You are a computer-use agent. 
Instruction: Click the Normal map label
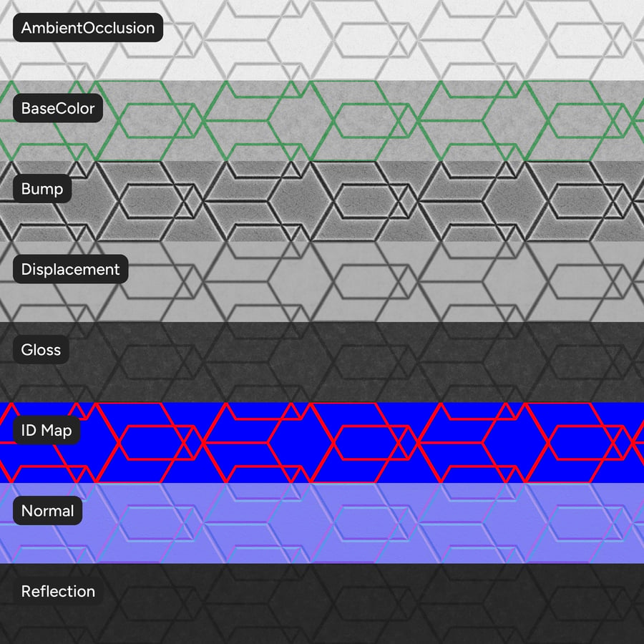point(48,510)
